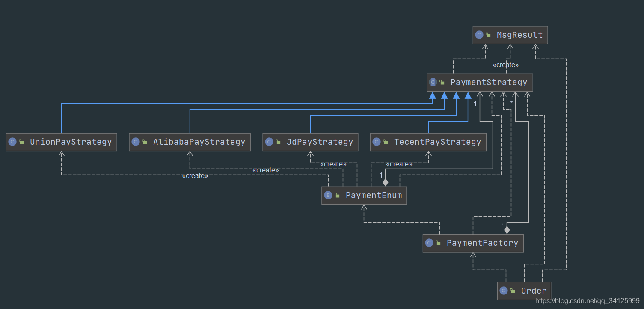644x309 pixels.
Task: Click the lock icon on UnionPayStrategy
Action: [x=21, y=142]
